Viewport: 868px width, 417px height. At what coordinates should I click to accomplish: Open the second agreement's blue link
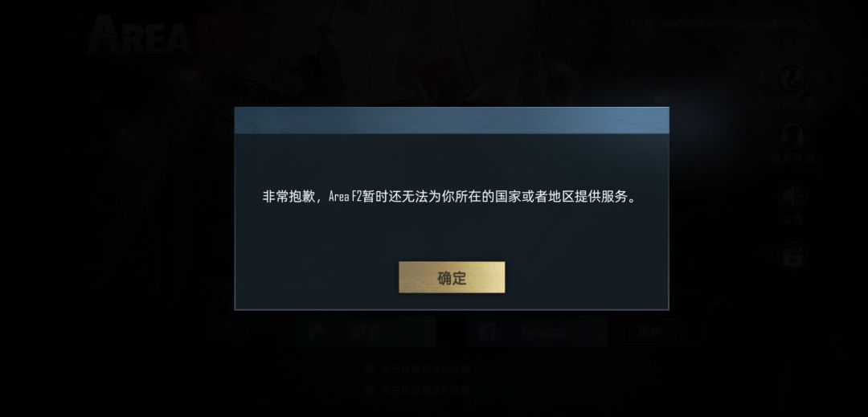493,390
